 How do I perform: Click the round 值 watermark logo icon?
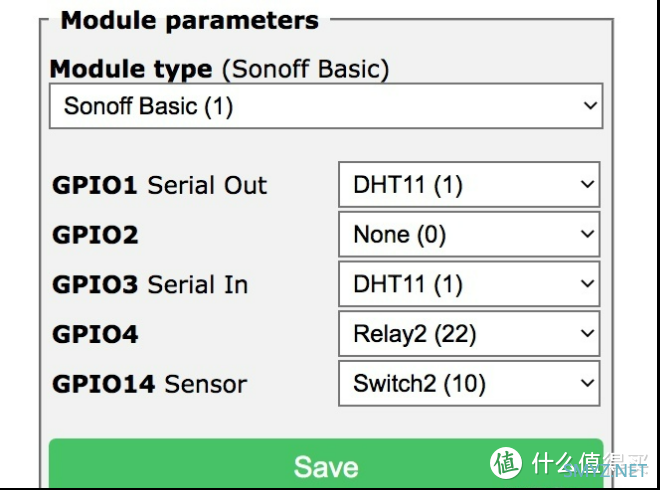(x=506, y=463)
